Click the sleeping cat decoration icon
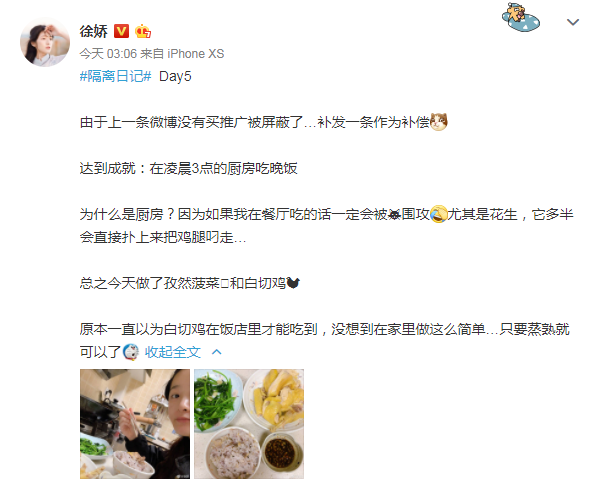Screen dimensions: 600x489 (521, 17)
